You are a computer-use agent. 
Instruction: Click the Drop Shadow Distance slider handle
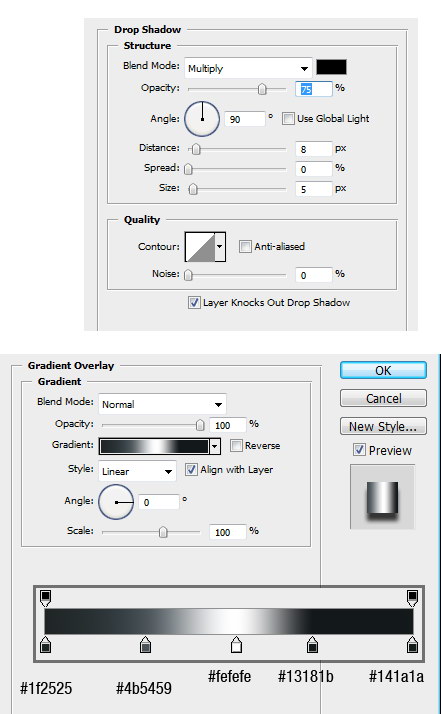click(x=196, y=149)
